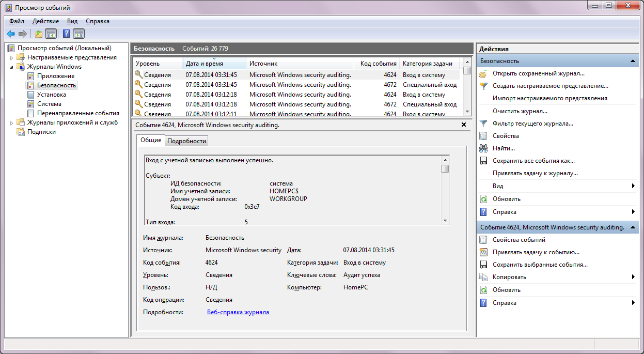Sort by Код события column header

tap(378, 64)
